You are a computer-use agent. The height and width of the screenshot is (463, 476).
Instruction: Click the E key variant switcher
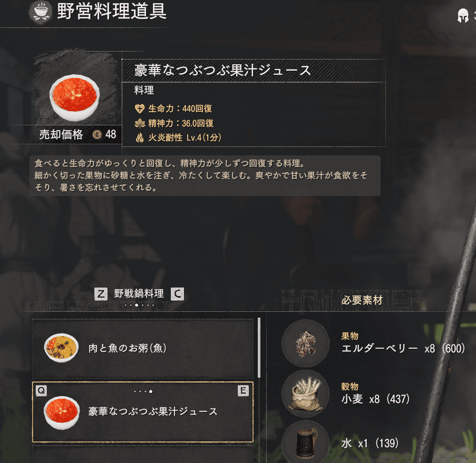pos(243,391)
